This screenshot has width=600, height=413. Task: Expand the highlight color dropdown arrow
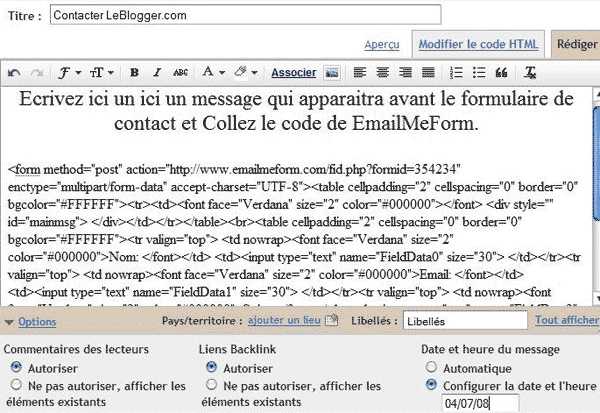click(x=254, y=73)
